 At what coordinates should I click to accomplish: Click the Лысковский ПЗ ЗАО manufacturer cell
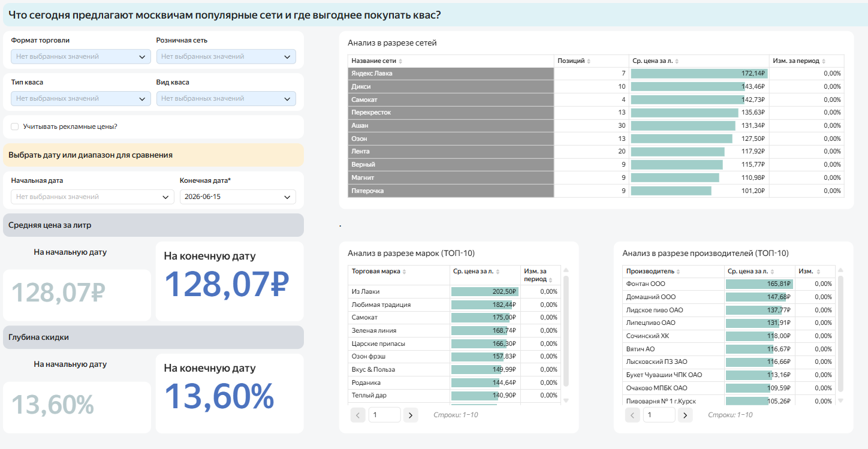pos(673,362)
